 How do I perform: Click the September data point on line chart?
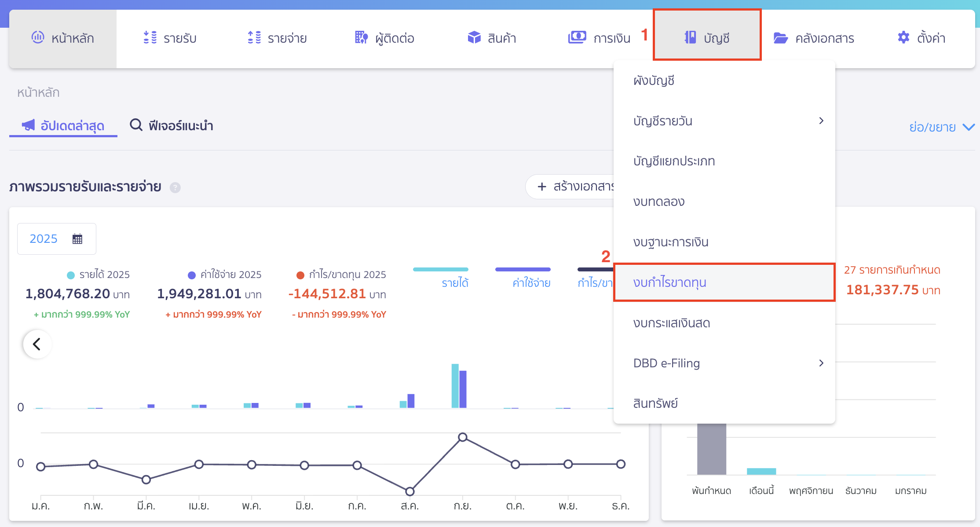[x=462, y=437]
